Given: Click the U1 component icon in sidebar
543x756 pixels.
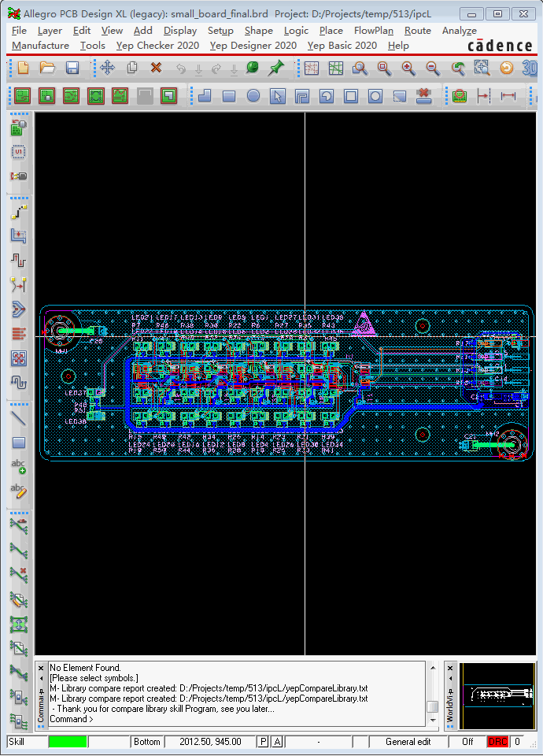Looking at the screenshot, I should tap(19, 152).
